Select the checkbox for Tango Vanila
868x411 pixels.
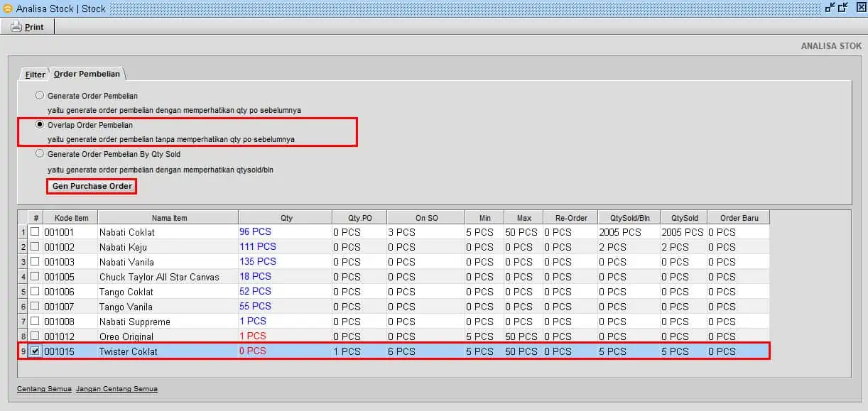pyautogui.click(x=35, y=307)
